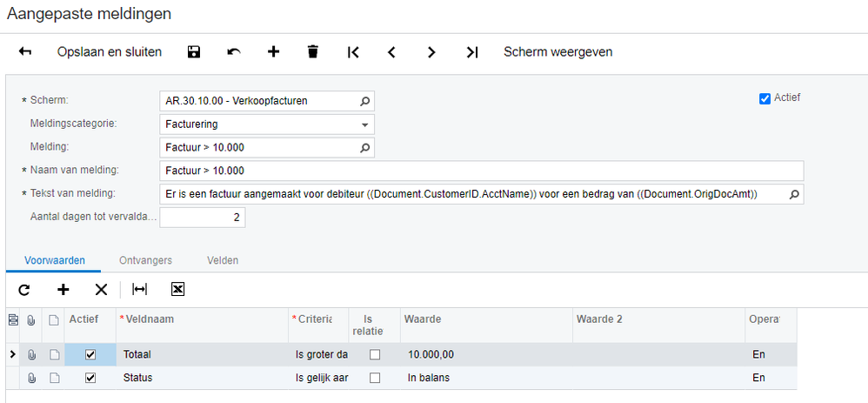The height and width of the screenshot is (403, 868).
Task: Uncheck Actief for the Totaal row
Action: [90, 355]
